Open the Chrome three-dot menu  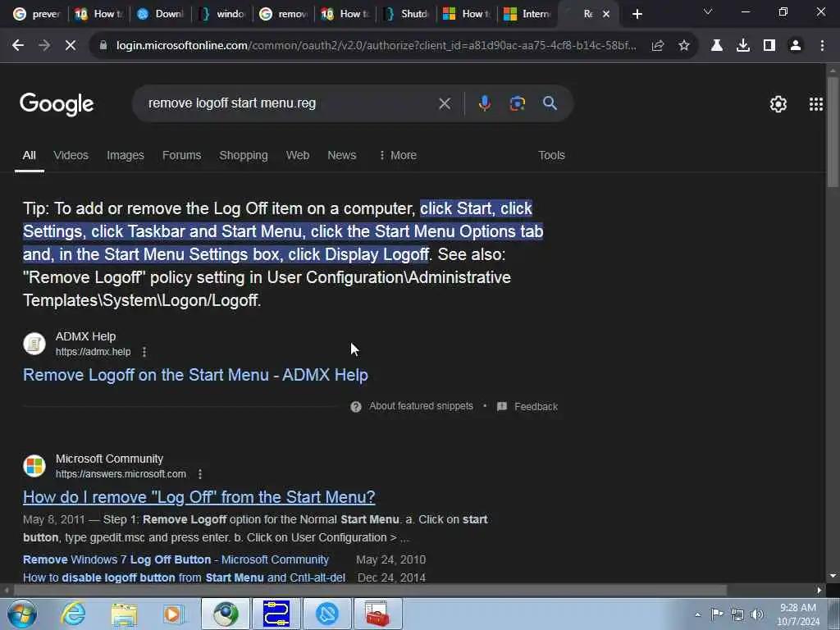pos(822,46)
